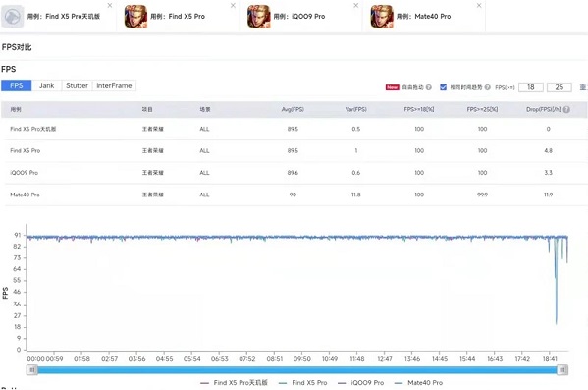Click the Avg FPS value 89.6 for iQOO9 Pro
Viewport: 588px width, 390px height.
pyautogui.click(x=293, y=173)
